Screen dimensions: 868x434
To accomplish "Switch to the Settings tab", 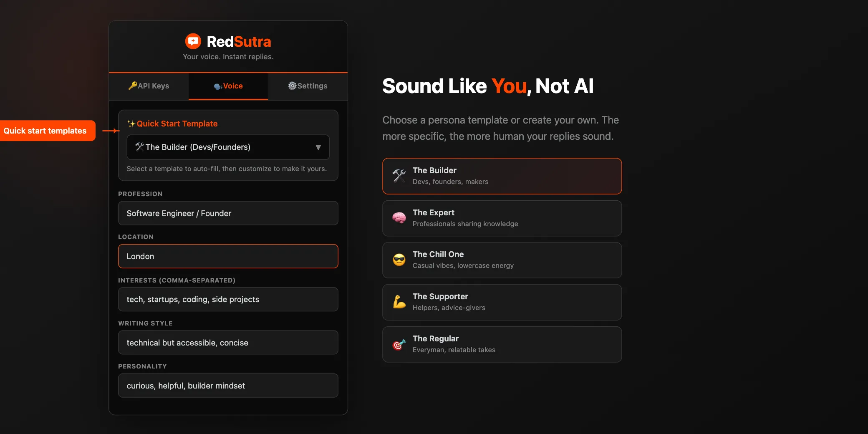I will point(308,86).
